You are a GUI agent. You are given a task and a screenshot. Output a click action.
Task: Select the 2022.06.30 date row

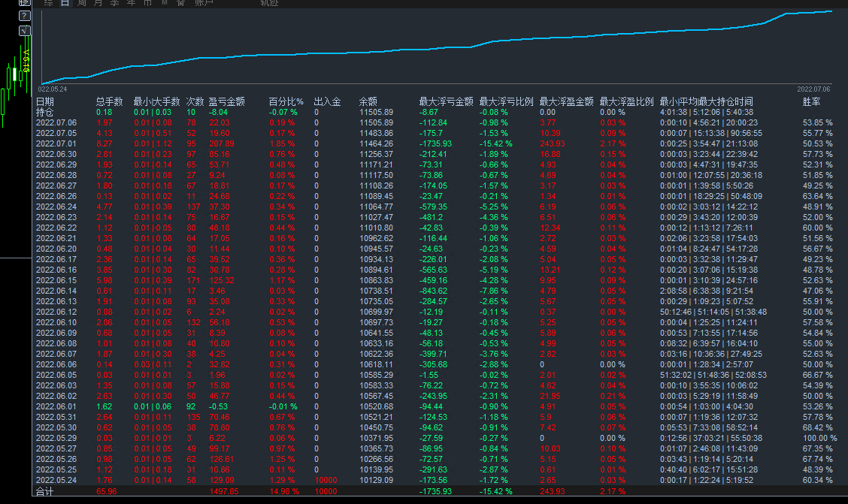tap(56, 155)
